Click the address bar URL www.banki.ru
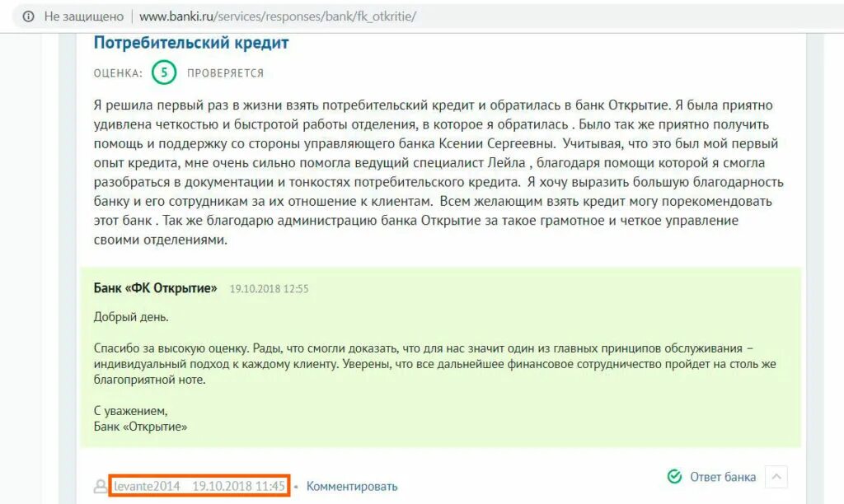Viewport: 844px width, 504px height. tap(277, 16)
